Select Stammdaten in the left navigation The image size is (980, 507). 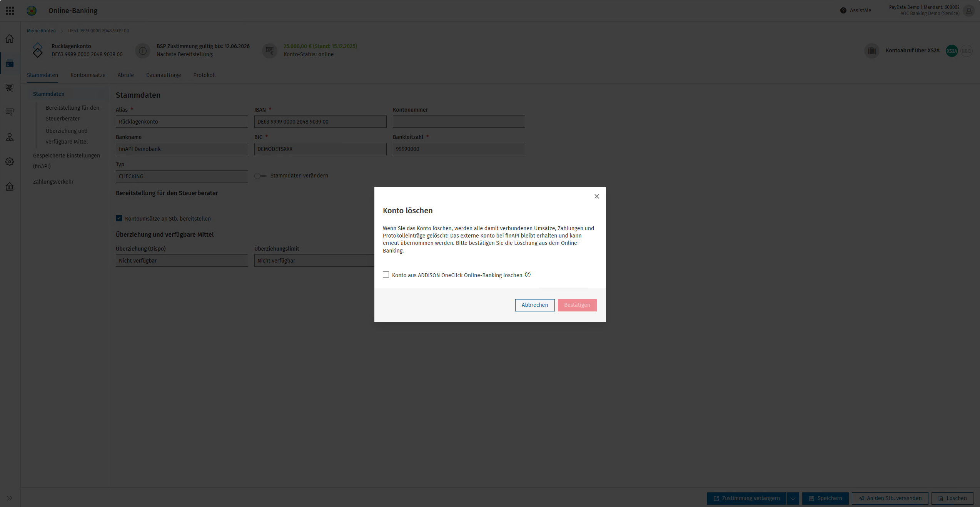[48, 94]
